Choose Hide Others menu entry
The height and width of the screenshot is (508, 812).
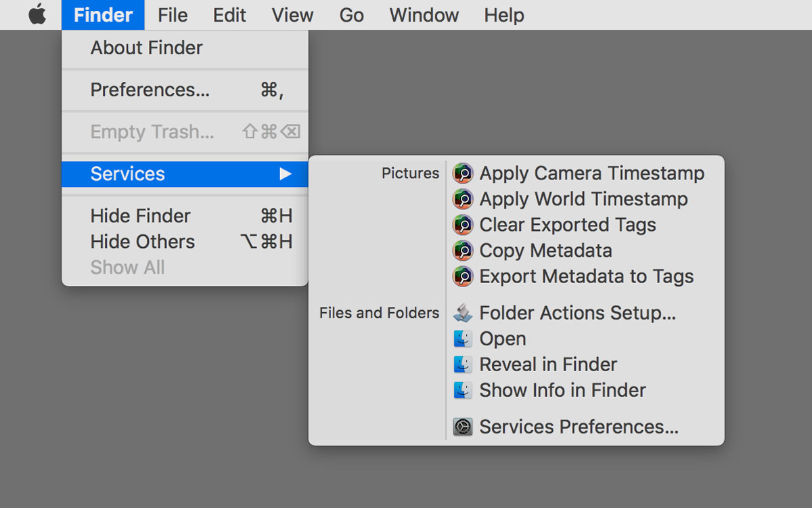143,242
